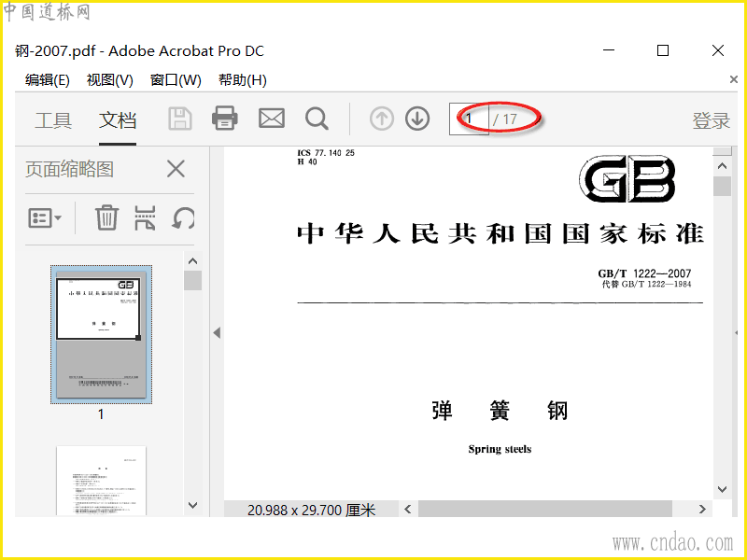Click the thumbnail panel scrollbar handle
Screen dimensions: 747x560
click(192, 281)
